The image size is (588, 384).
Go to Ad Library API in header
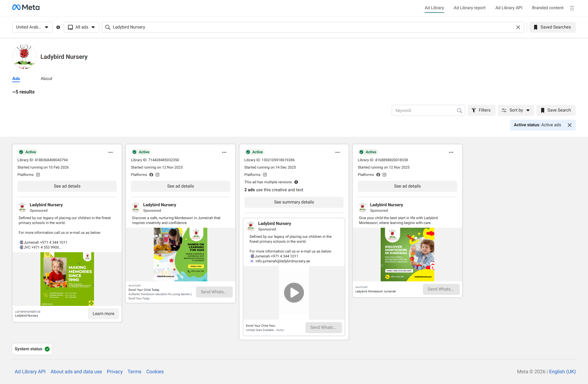pos(509,8)
